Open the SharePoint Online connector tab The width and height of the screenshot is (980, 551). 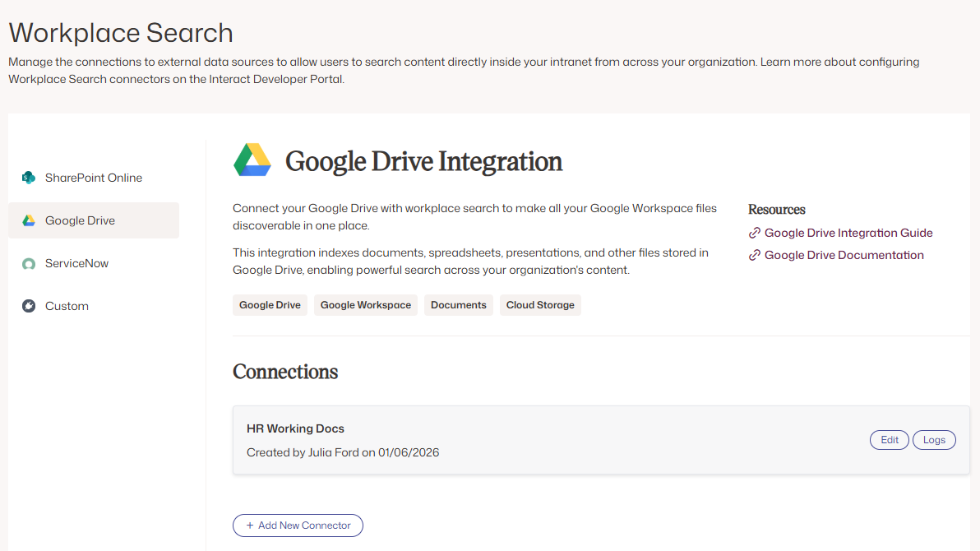click(94, 178)
